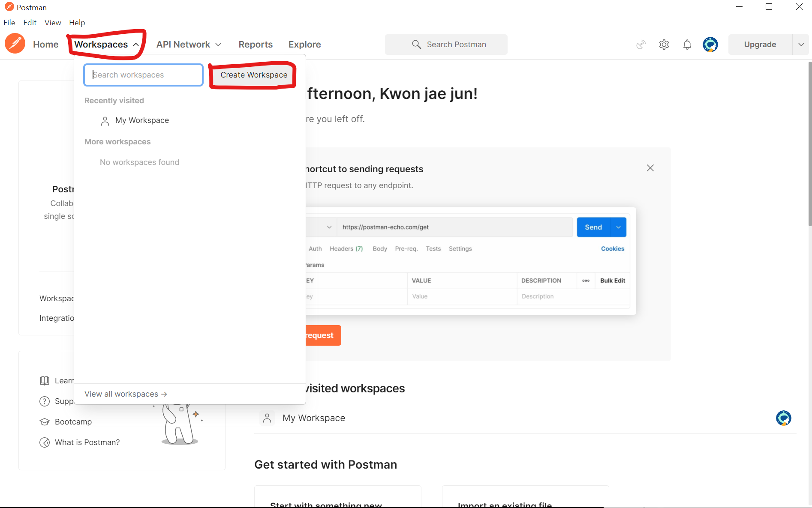The width and height of the screenshot is (812, 508).
Task: Click the workspace icon in recently visited list
Action: tap(267, 418)
